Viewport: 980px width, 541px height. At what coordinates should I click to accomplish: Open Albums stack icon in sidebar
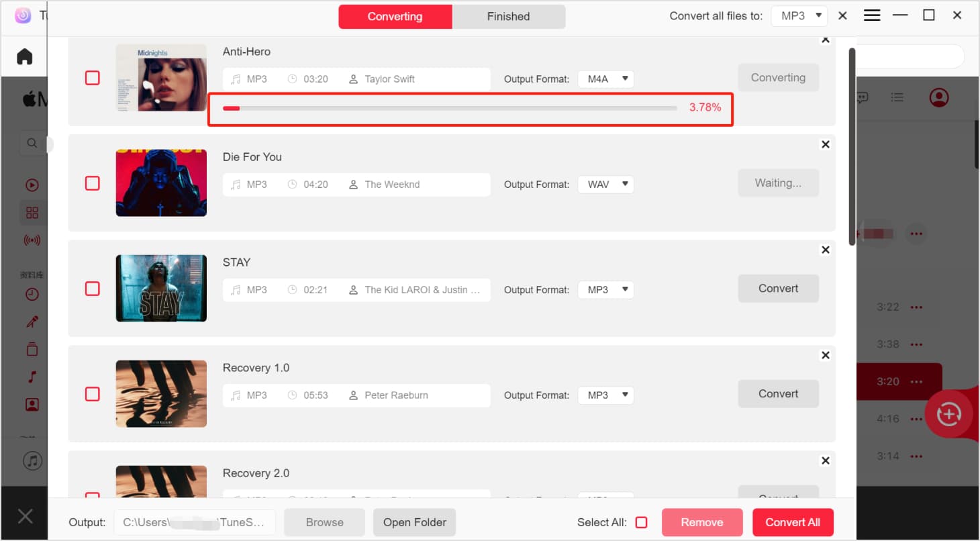coord(32,349)
